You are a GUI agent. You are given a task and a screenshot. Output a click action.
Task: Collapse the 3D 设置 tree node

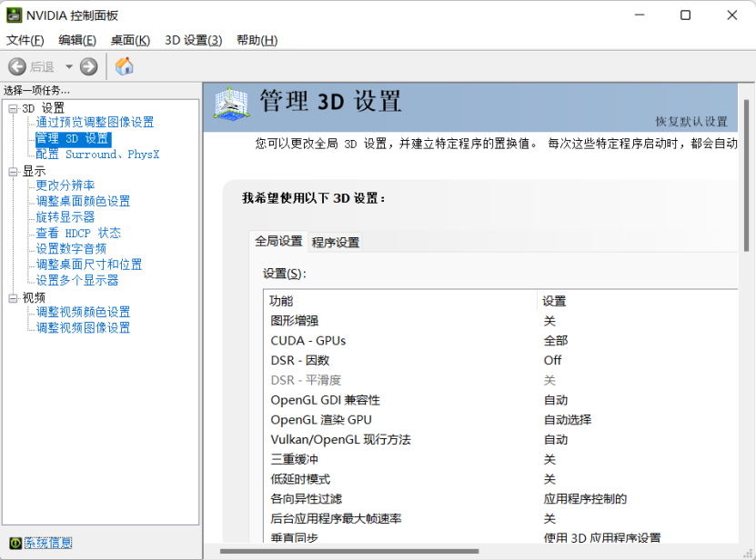(13, 108)
